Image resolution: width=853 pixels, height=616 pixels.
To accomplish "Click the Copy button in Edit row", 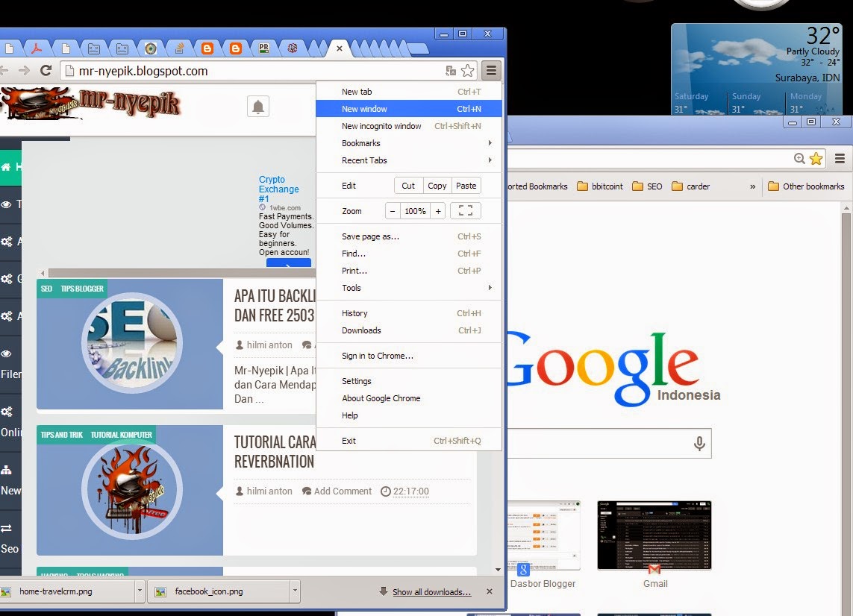I will point(437,186).
